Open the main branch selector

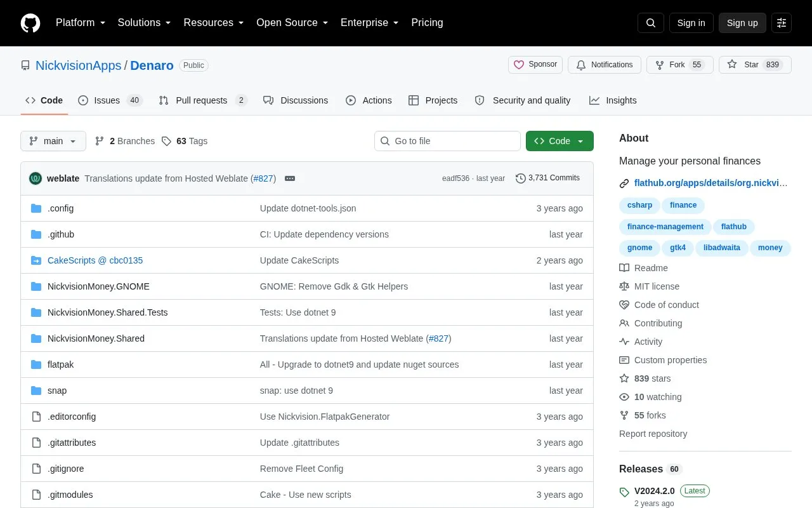[53, 141]
